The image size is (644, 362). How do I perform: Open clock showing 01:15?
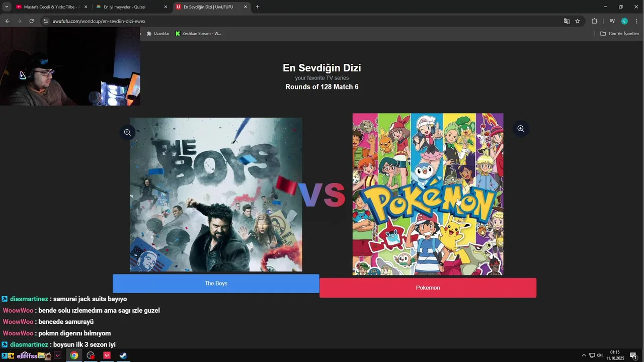pyautogui.click(x=615, y=355)
